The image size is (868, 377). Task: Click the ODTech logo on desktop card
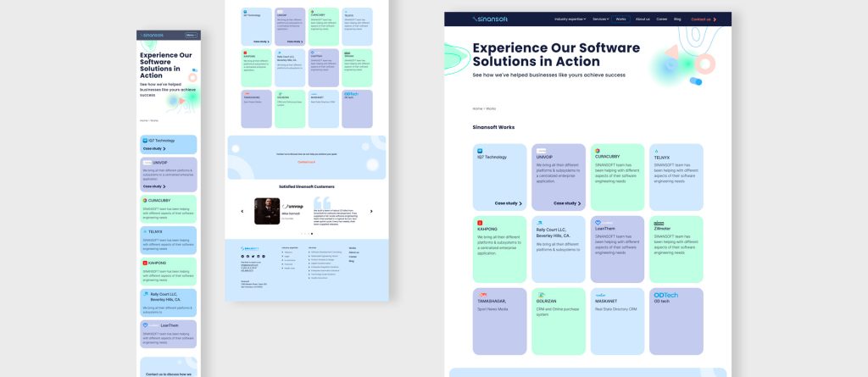(x=665, y=294)
